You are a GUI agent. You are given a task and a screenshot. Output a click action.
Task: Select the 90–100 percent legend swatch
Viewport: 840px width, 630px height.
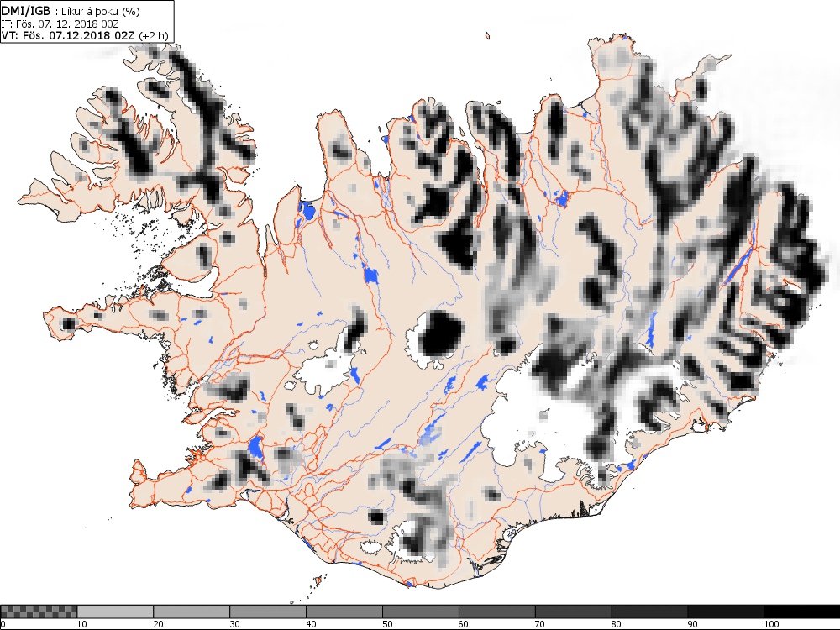point(726,612)
